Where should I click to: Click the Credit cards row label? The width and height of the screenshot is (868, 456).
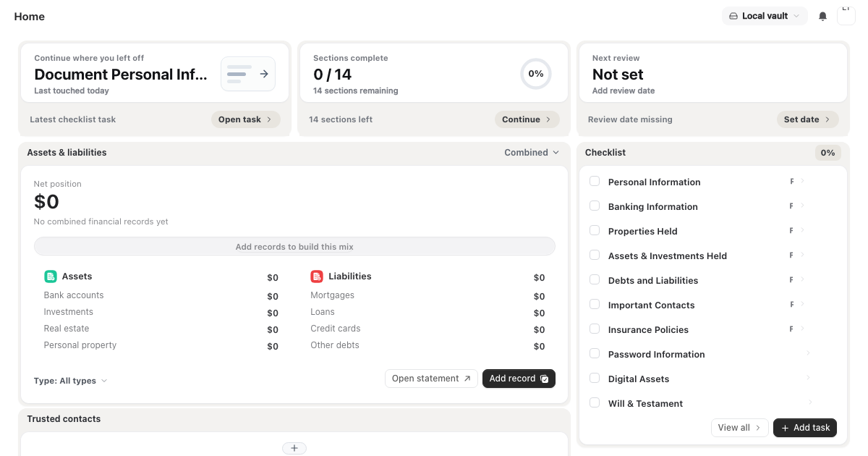click(x=336, y=329)
